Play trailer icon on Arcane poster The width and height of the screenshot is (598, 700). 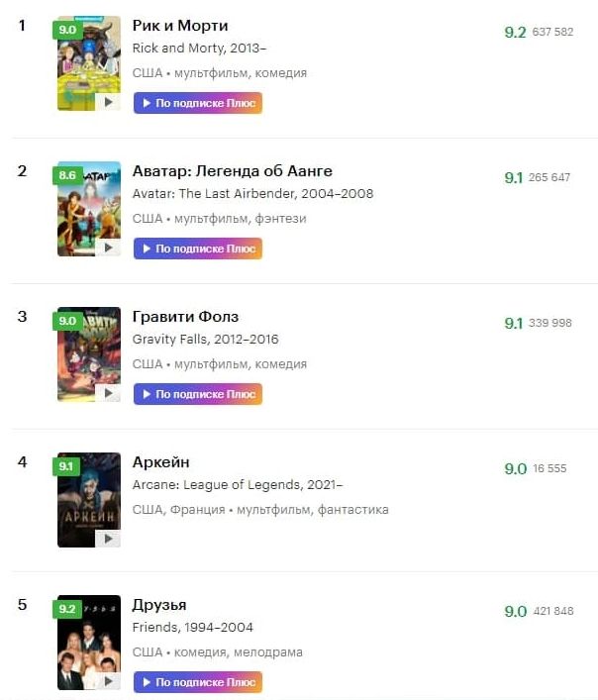tap(108, 539)
